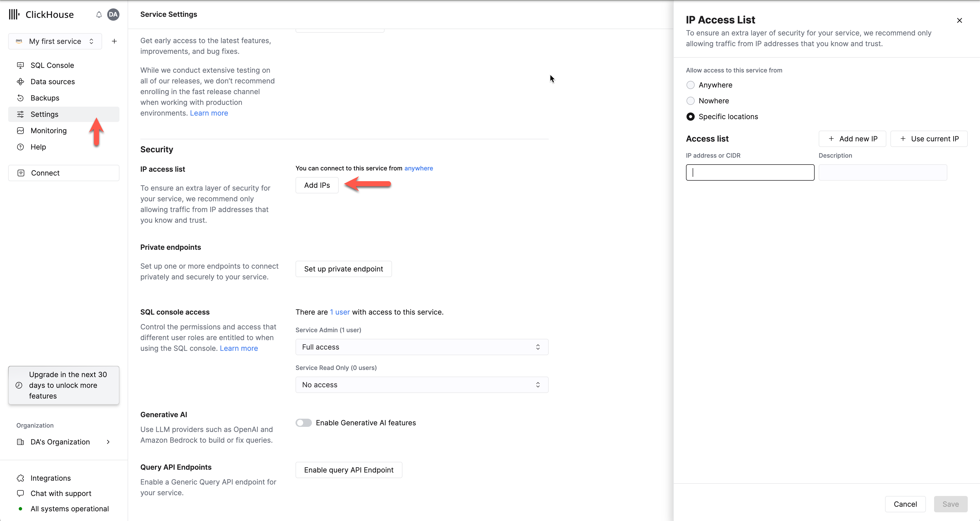Click the SQL Console icon in sidebar
This screenshot has height=521, width=980.
21,65
